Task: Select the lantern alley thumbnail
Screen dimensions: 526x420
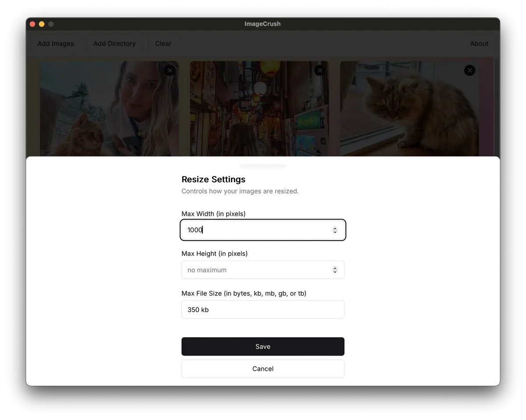Action: tap(259, 109)
